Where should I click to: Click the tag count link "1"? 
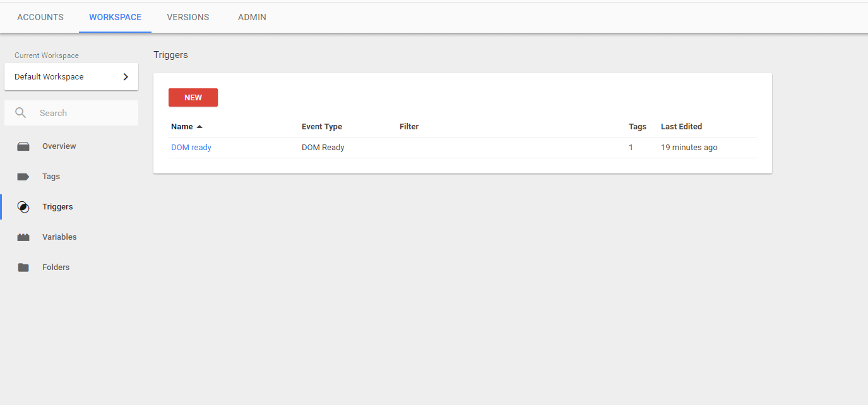(631, 148)
